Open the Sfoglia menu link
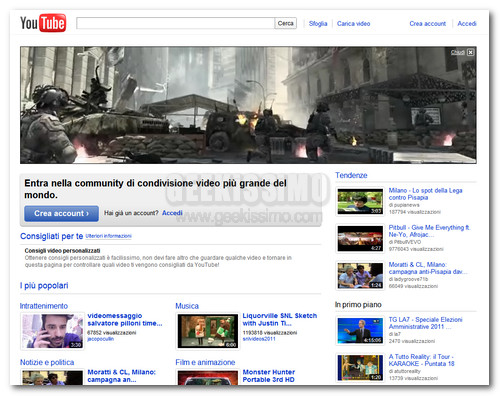 pos(318,24)
